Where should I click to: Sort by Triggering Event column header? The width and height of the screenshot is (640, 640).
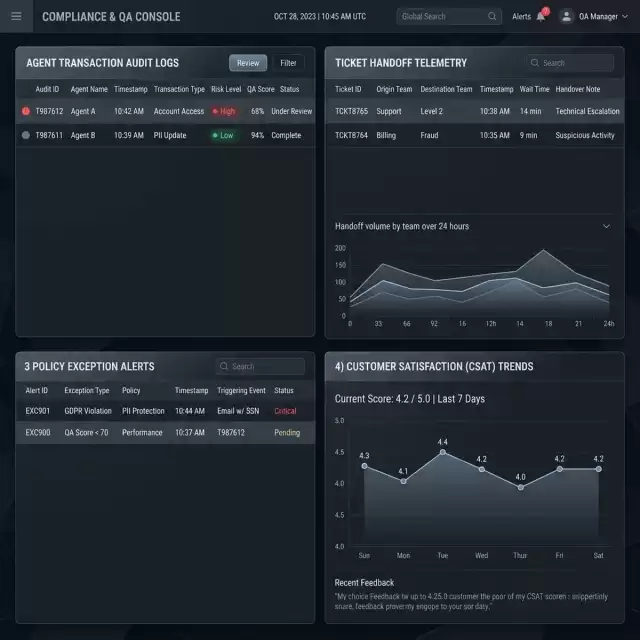point(241,391)
